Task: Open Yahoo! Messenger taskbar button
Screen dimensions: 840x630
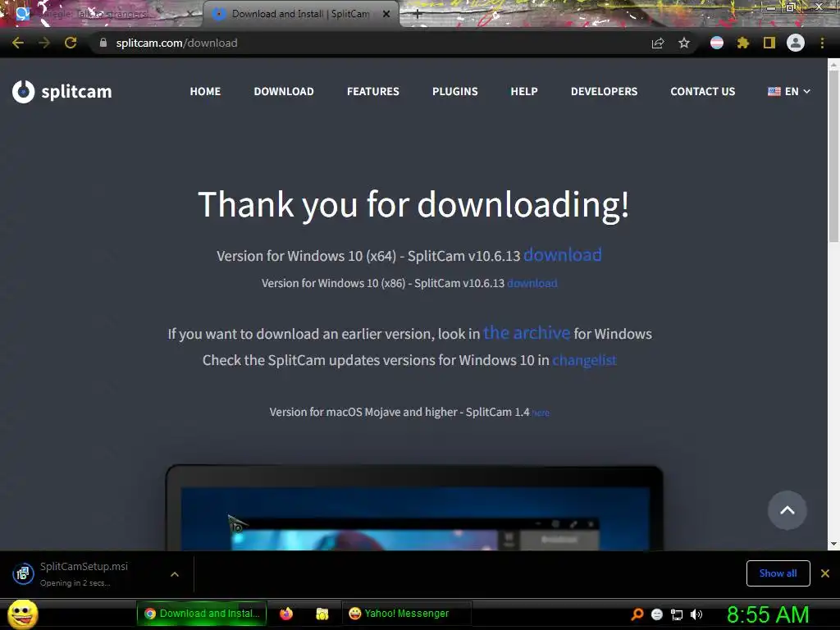Action: coord(405,614)
